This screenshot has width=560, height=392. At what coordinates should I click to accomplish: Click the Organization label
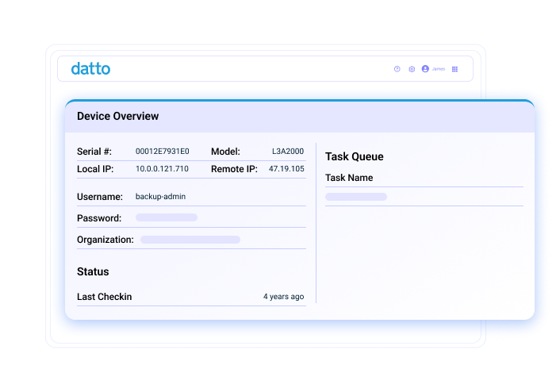105,240
